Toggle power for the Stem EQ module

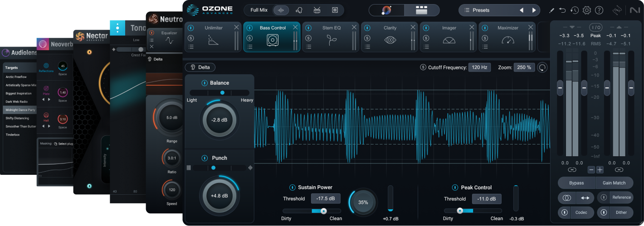pos(308,28)
